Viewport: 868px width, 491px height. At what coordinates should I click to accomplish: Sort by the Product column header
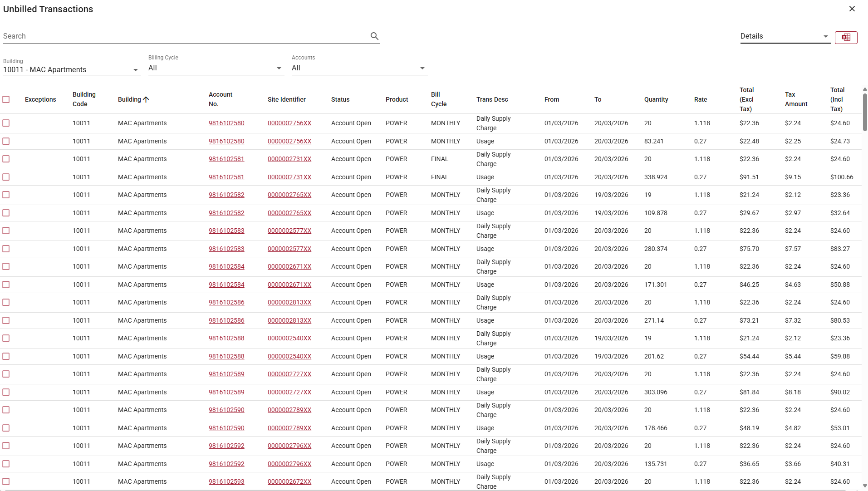pyautogui.click(x=397, y=99)
